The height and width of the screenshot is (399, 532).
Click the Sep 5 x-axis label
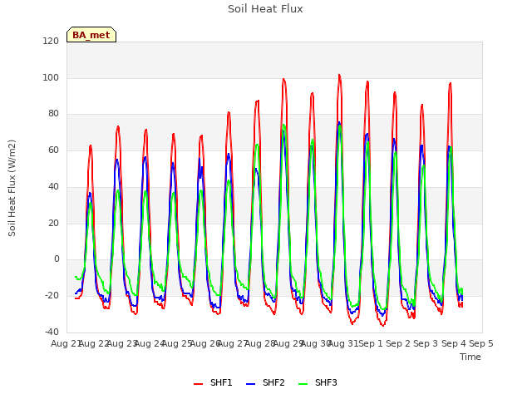click(x=481, y=343)
